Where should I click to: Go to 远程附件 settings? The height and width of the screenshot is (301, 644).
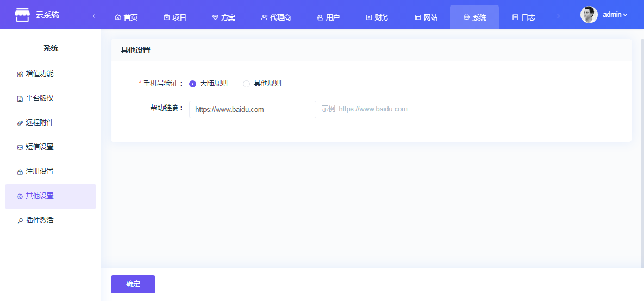click(51, 123)
